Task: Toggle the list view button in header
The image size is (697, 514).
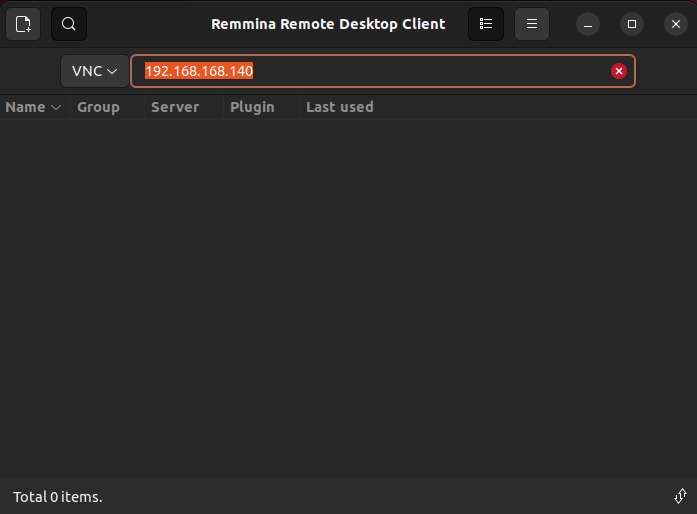Action: (486, 23)
